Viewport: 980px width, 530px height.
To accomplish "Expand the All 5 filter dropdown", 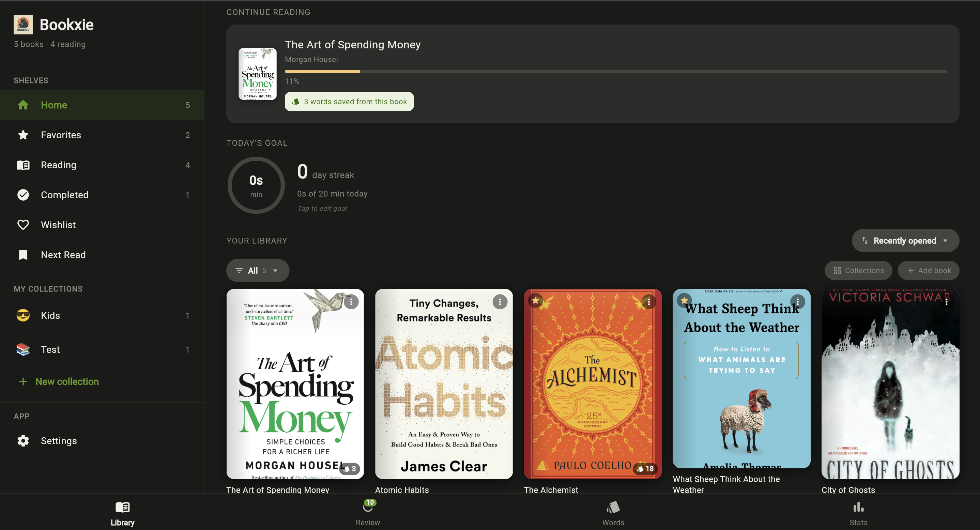I will click(x=258, y=270).
